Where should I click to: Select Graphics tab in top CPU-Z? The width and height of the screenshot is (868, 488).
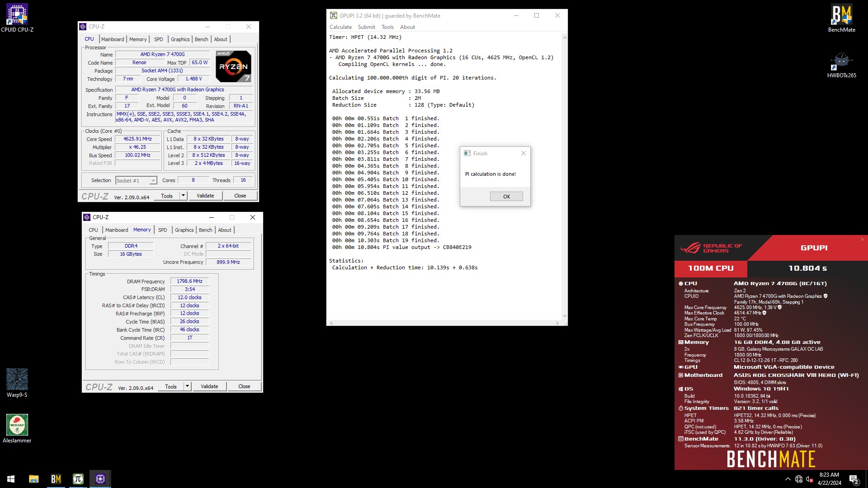(x=180, y=39)
